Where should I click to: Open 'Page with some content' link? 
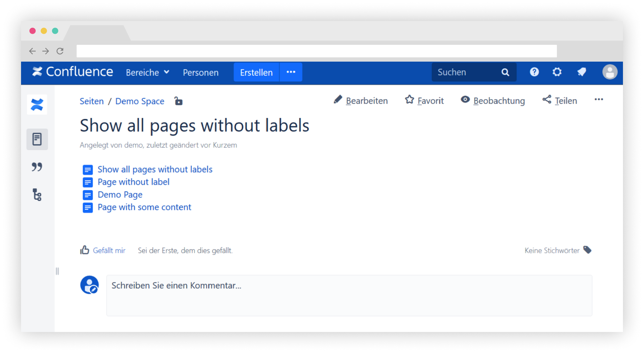point(144,207)
